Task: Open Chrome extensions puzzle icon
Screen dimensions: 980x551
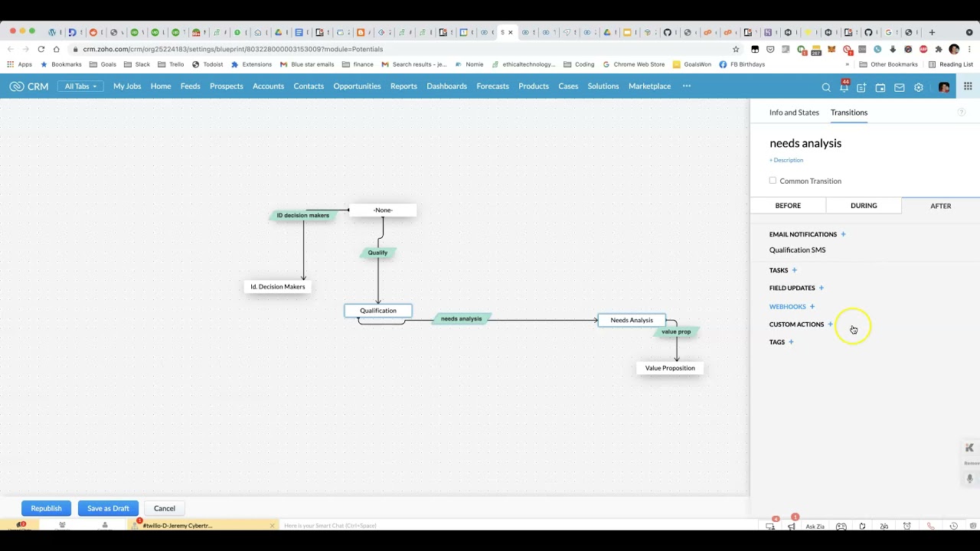Action: (939, 49)
